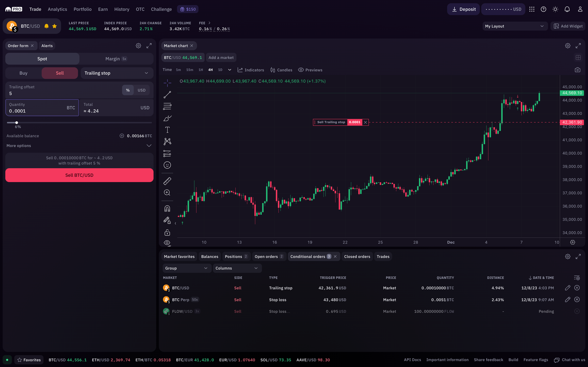Click the measure/ruler tool icon
The height and width of the screenshot is (367, 588).
(167, 181)
